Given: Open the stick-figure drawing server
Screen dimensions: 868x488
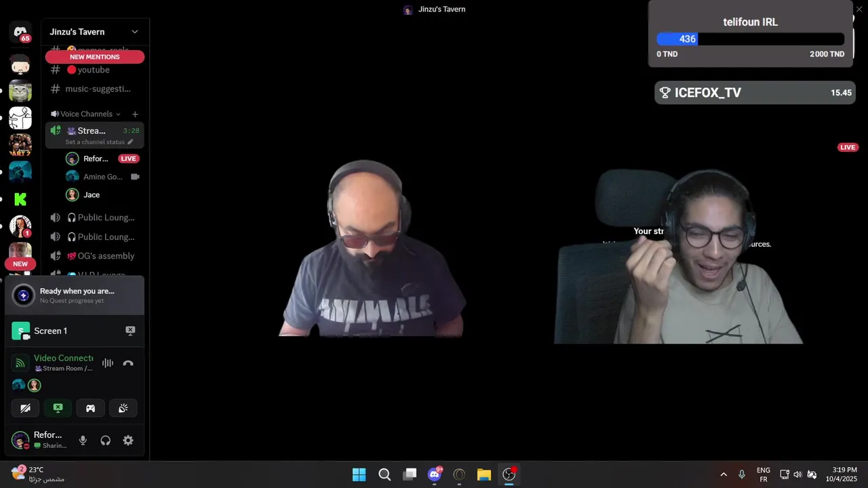Looking at the screenshot, I should point(20,118).
